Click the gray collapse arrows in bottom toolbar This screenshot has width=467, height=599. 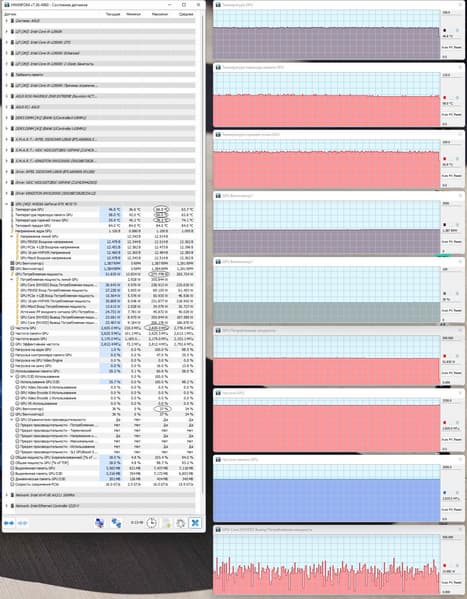(23, 523)
